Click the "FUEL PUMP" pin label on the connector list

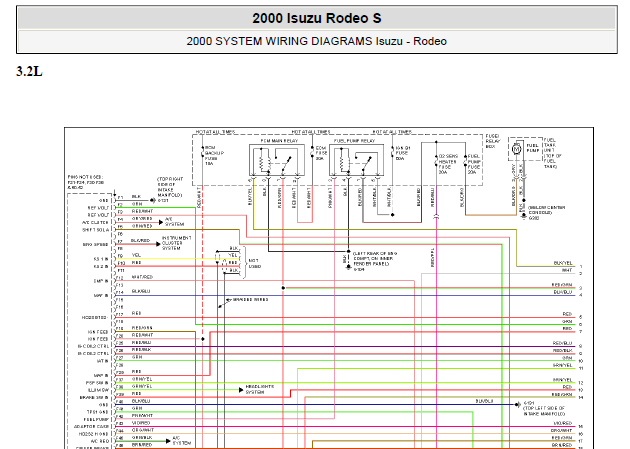coord(96,419)
